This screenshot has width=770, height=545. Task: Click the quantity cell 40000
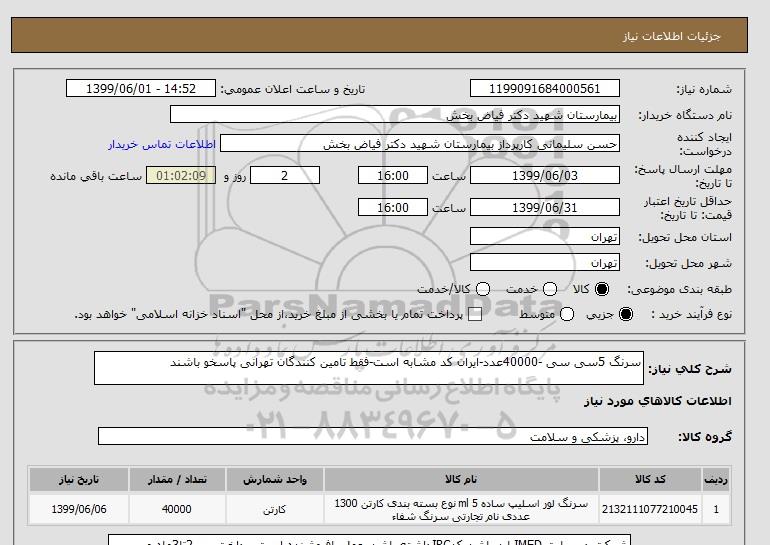tap(177, 509)
